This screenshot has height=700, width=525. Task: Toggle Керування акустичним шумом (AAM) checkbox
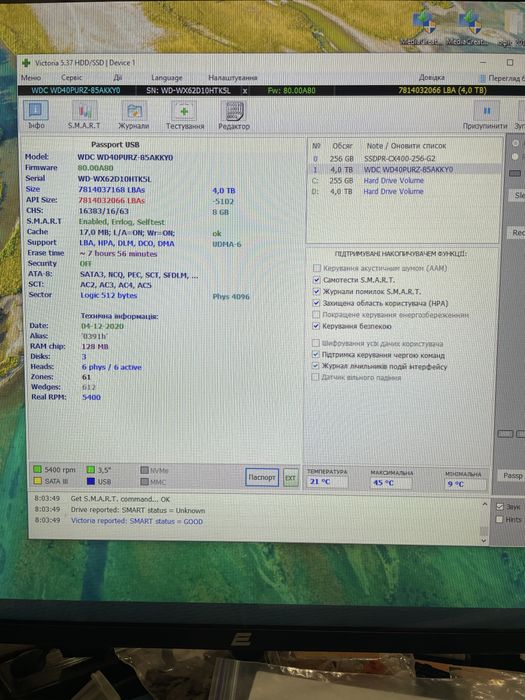pos(317,268)
